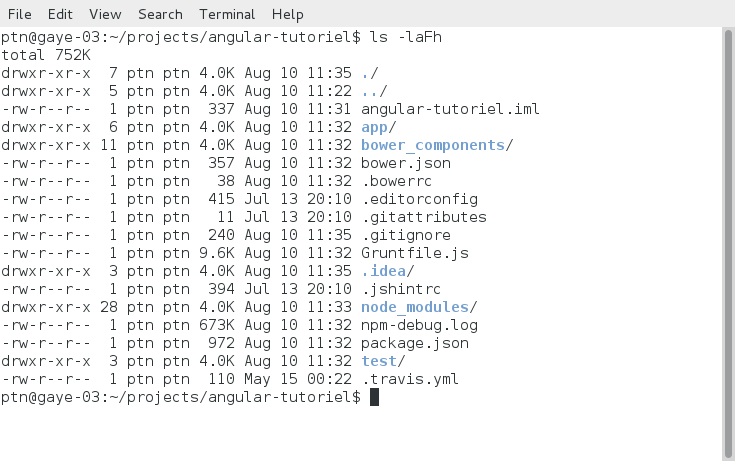735x461 pixels.
Task: Click the bower.json filename
Action: [406, 163]
